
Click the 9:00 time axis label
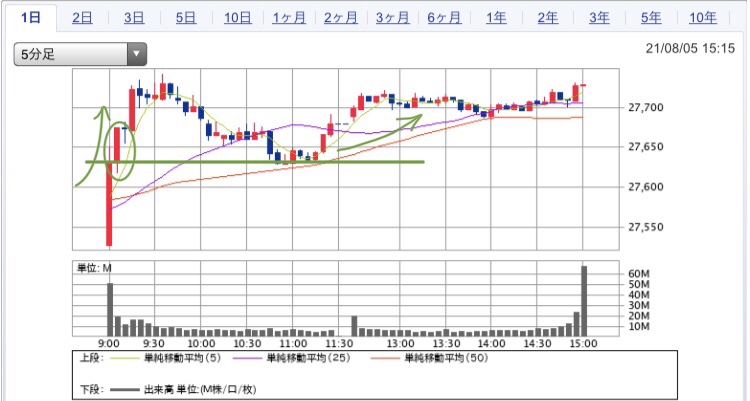click(x=109, y=344)
